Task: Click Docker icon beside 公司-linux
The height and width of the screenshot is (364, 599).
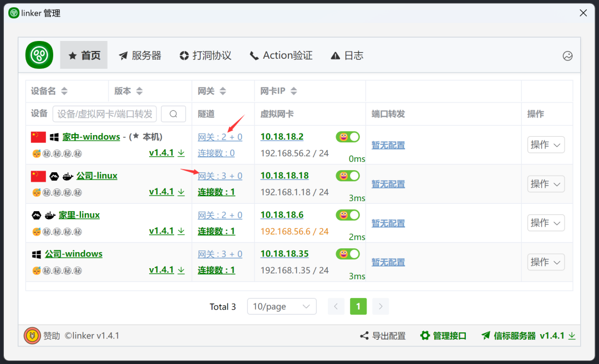Action: pyautogui.click(x=68, y=176)
